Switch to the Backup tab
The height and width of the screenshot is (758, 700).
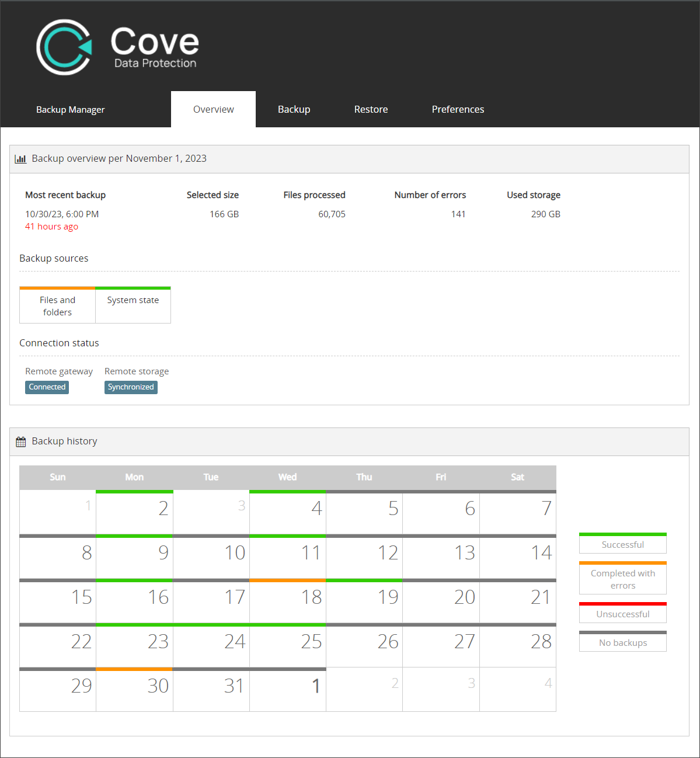(x=294, y=109)
